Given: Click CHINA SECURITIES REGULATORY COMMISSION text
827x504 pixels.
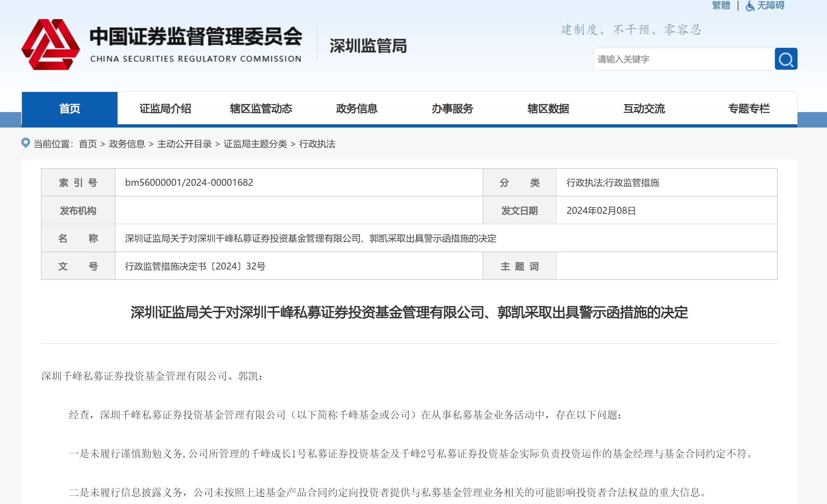Looking at the screenshot, I should point(196,59).
